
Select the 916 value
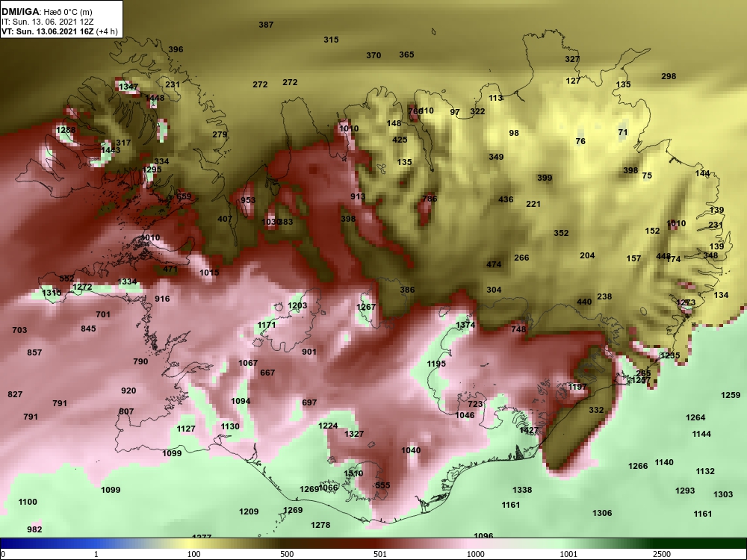coord(162,299)
